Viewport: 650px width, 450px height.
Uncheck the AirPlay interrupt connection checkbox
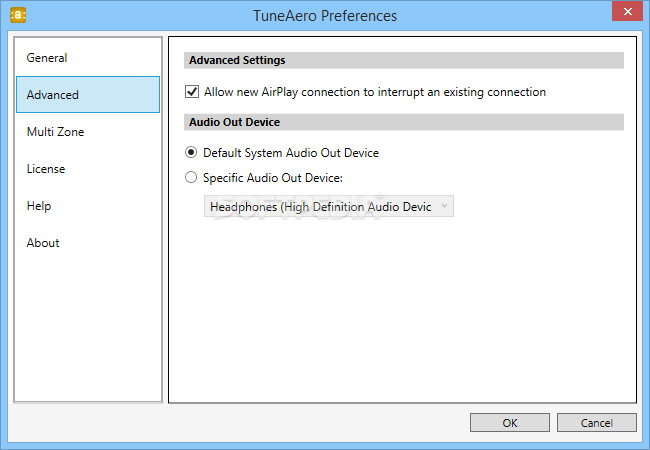click(x=192, y=92)
